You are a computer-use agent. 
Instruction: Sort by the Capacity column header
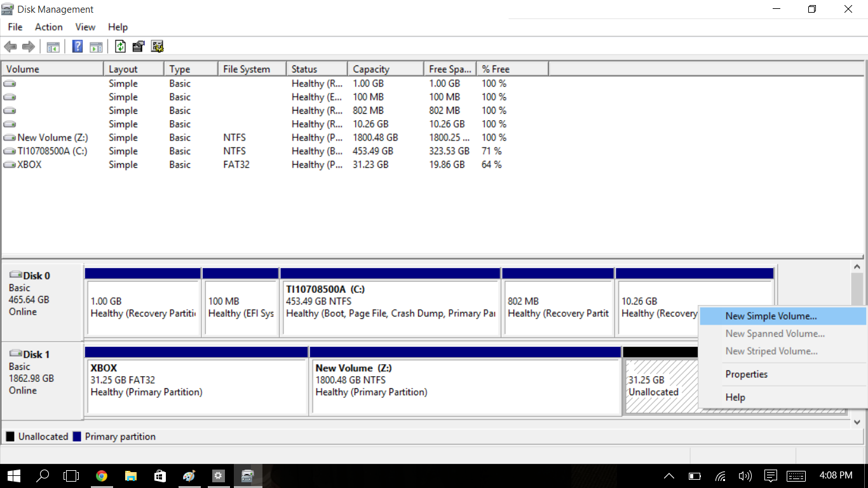coord(386,69)
